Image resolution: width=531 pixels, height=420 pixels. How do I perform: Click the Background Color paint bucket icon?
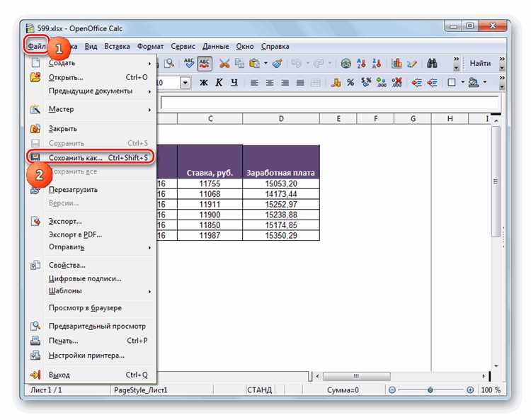click(473, 83)
